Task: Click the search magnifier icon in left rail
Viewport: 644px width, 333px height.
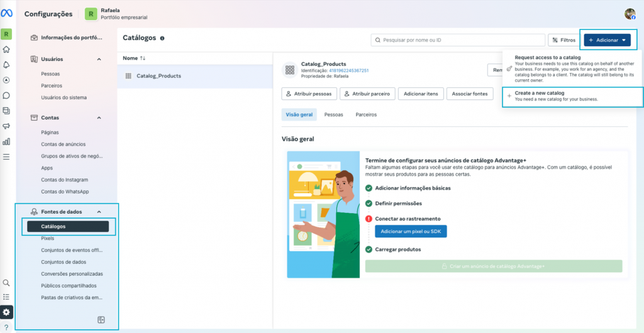Action: [x=6, y=283]
